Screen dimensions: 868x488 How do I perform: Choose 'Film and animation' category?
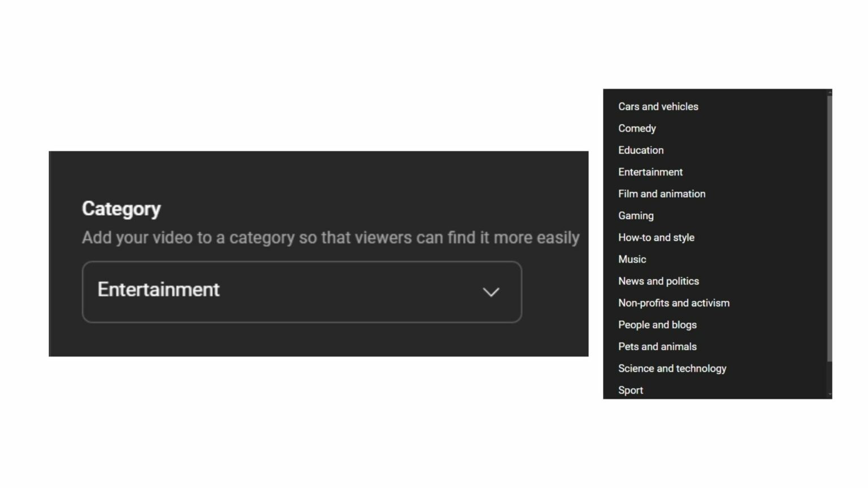click(662, 194)
